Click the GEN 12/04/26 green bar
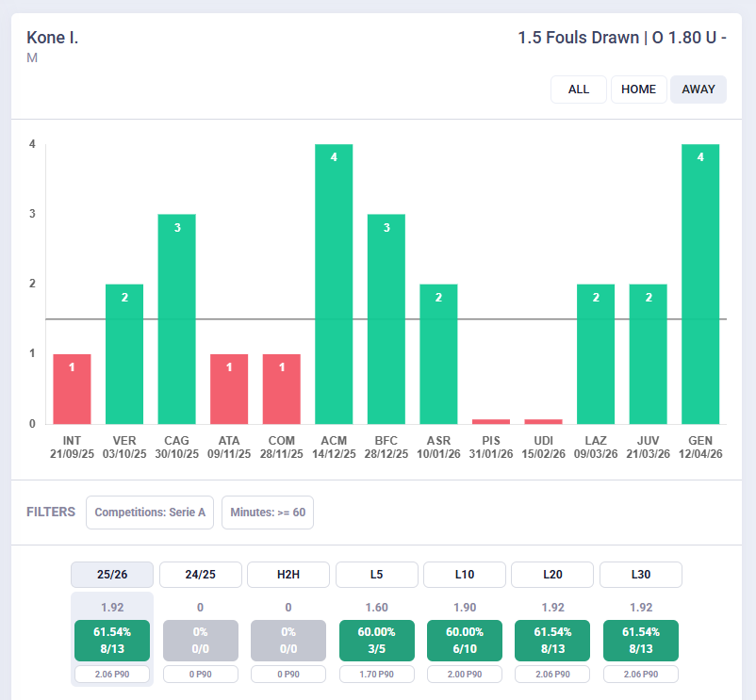 tap(700, 285)
